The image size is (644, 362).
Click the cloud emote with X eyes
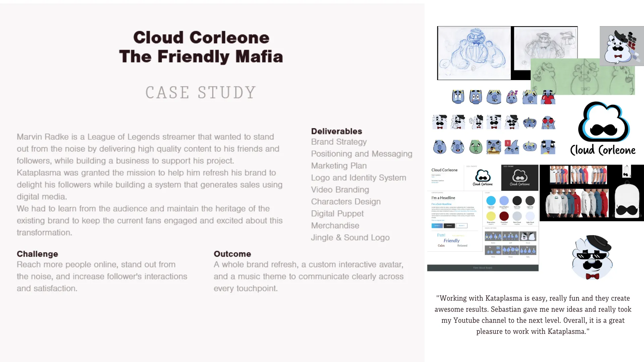pyautogui.click(x=439, y=122)
